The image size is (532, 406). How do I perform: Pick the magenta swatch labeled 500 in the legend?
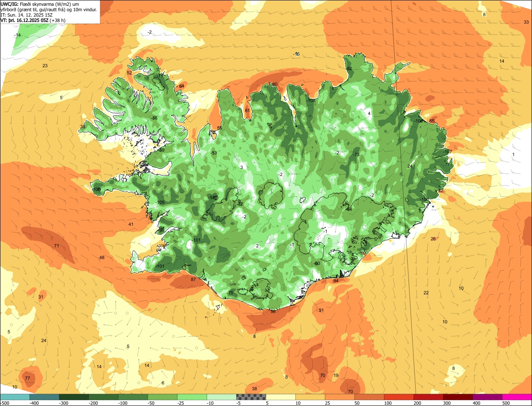click(x=517, y=397)
